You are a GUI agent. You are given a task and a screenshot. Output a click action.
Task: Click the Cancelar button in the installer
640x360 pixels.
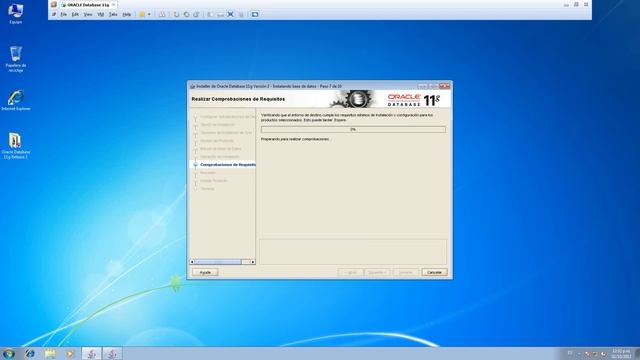[434, 272]
